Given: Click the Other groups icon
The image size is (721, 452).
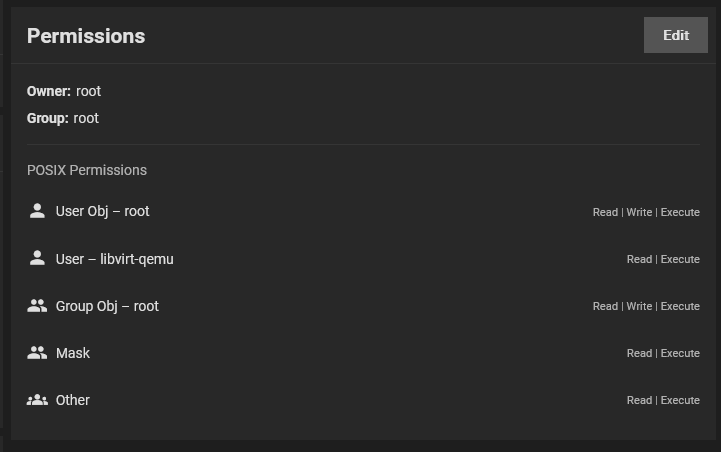Looking at the screenshot, I should click(x=37, y=400).
